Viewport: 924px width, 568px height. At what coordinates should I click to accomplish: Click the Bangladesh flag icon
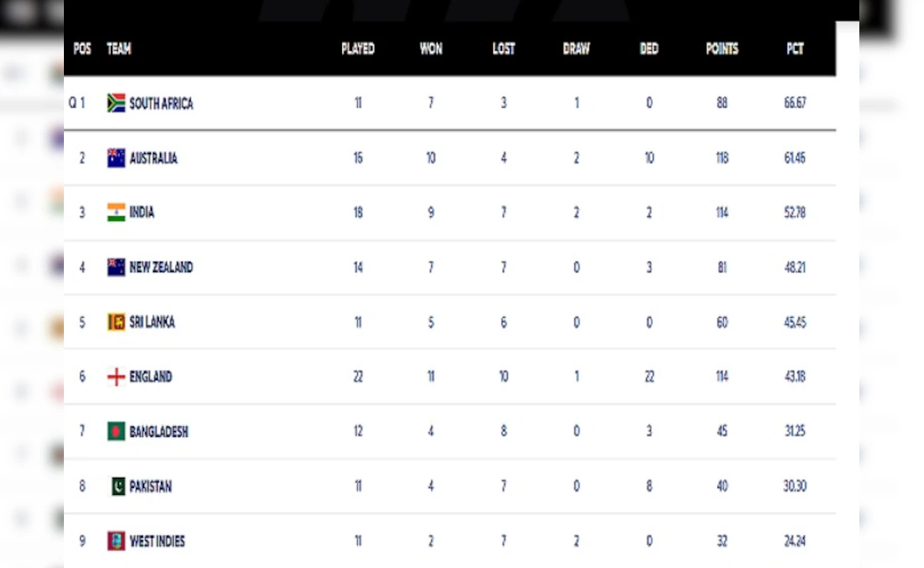click(x=116, y=431)
